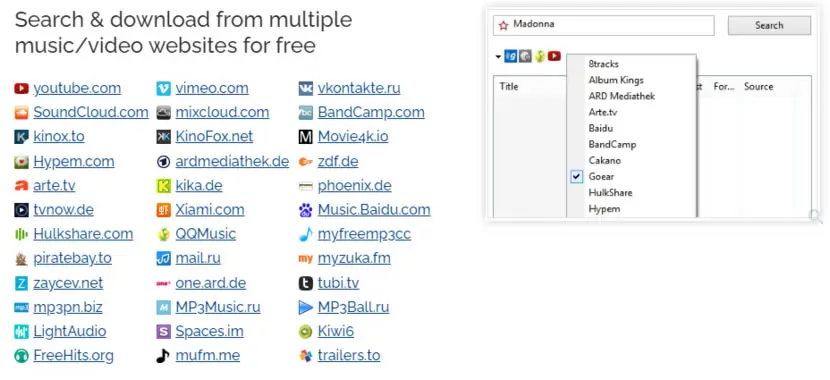Click the QQMusic icon in the list

click(164, 234)
